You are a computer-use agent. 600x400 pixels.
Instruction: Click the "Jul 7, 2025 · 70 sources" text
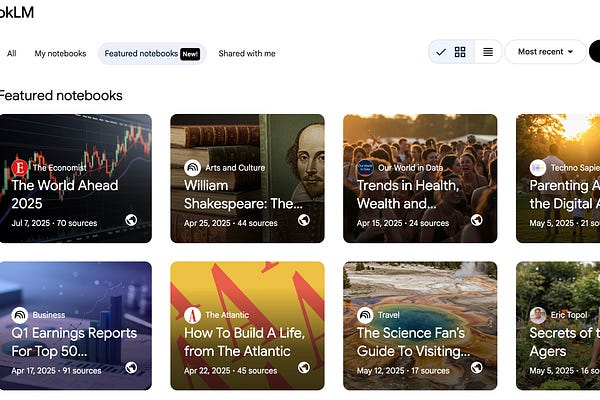point(54,223)
